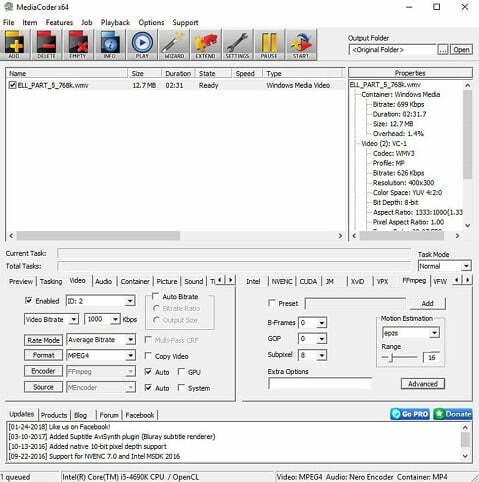Open the Features menu
Viewport: 479px width, 482px height.
pos(59,22)
